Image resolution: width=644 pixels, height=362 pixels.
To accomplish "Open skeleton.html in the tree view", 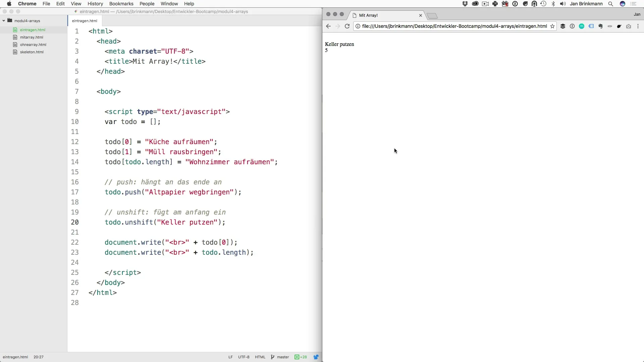I will pos(32,52).
